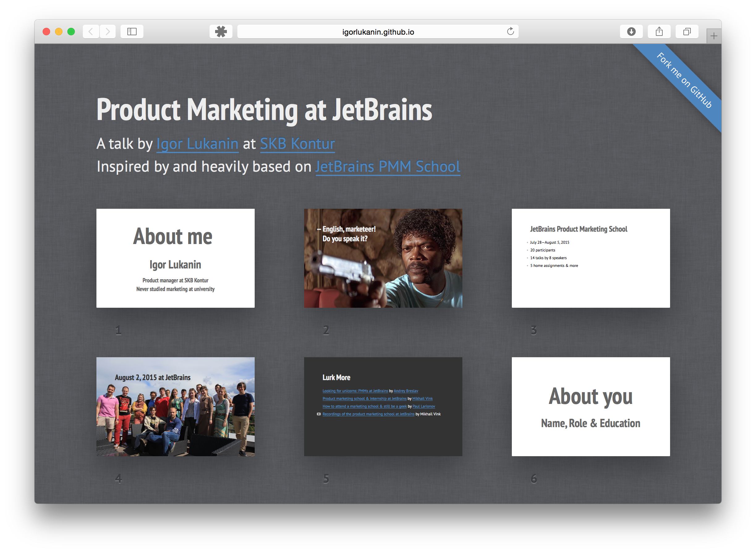
Task: Show downloads with the down-arrow icon
Action: [x=631, y=32]
